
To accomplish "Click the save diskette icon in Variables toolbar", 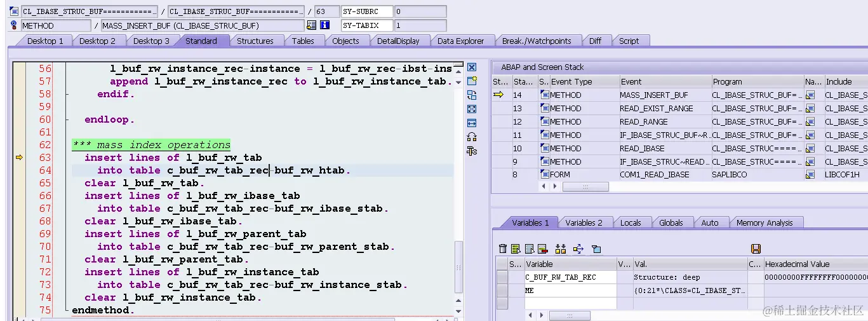I will [756, 249].
